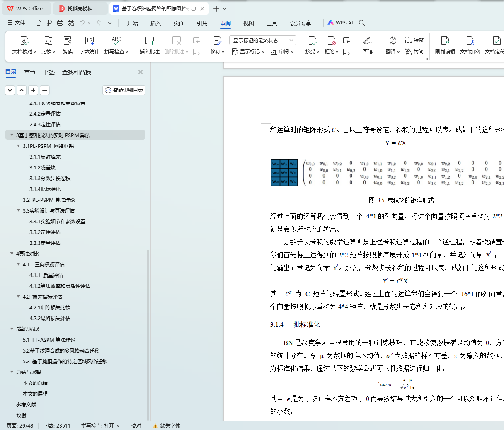Collapse '3基于感知损失的实时 PSPM 算法' node
The image size is (504, 430).
[x=12, y=135]
